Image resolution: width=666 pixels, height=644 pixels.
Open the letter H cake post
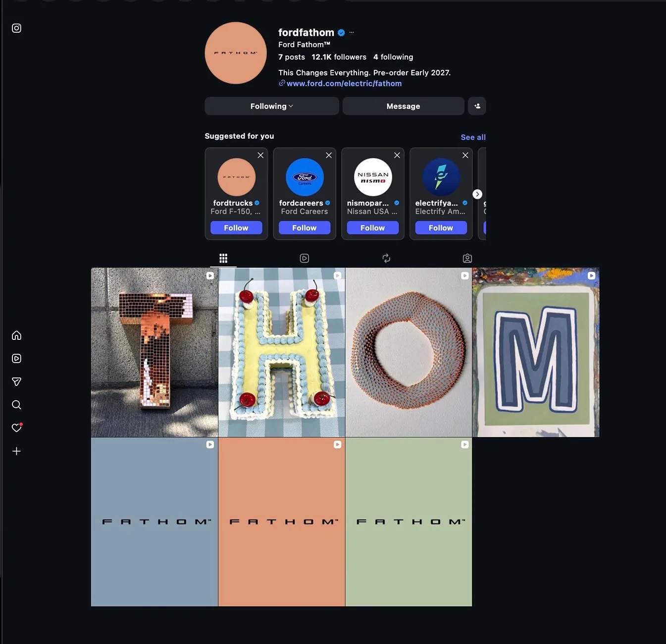(x=282, y=352)
